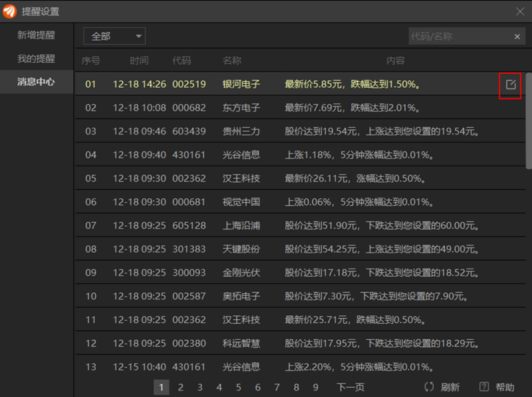
Task: Close the 提醒设置 window
Action: [520, 11]
